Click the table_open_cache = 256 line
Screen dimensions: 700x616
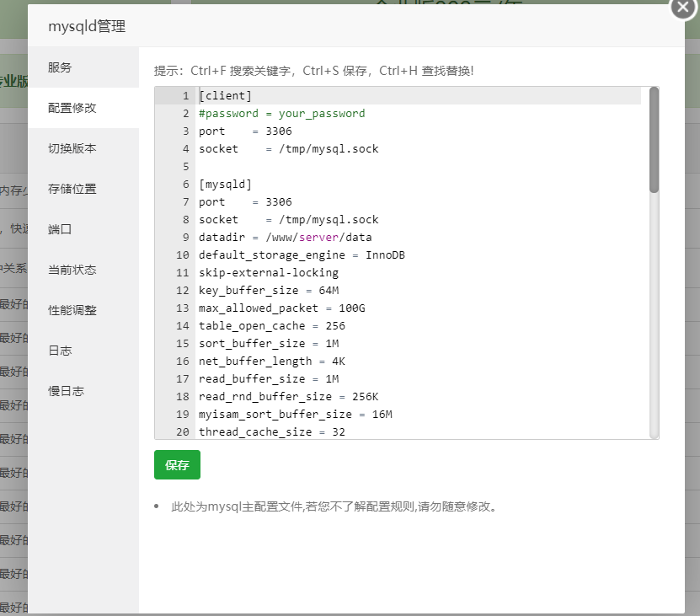[x=272, y=325]
